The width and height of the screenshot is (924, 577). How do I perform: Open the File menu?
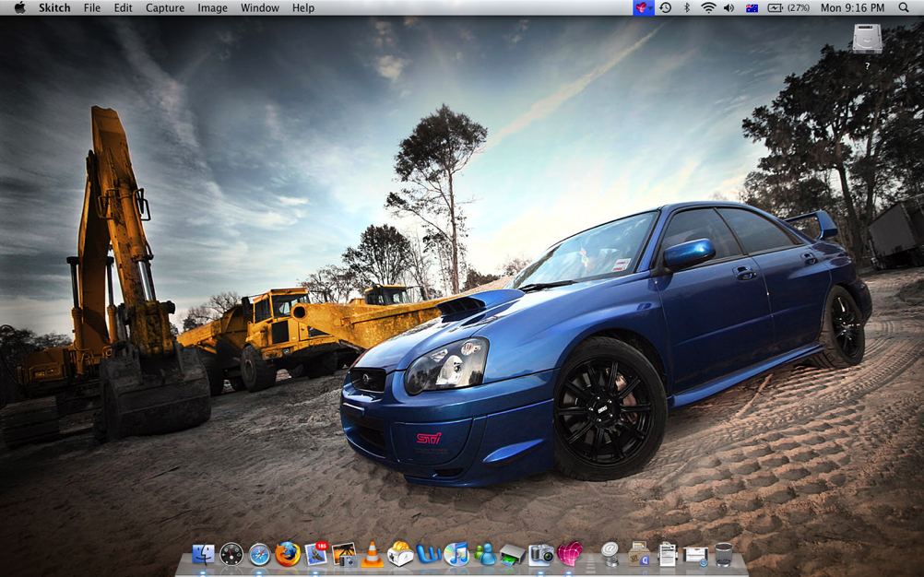[92, 7]
